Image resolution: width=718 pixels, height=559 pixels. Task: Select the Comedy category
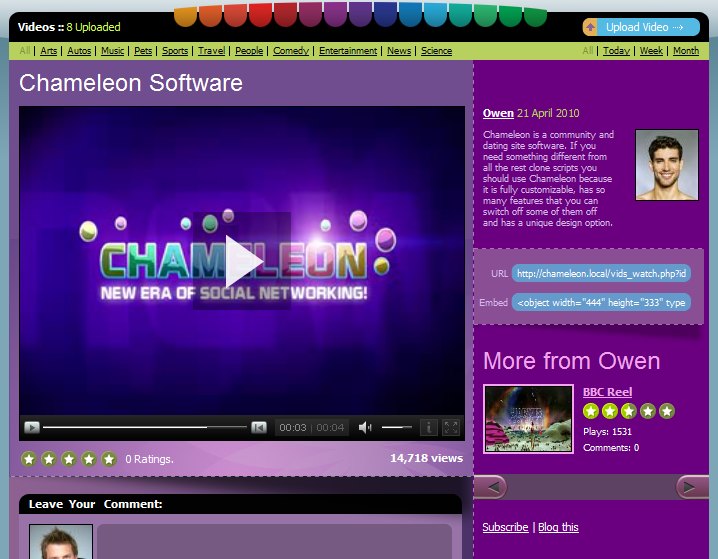click(x=291, y=51)
